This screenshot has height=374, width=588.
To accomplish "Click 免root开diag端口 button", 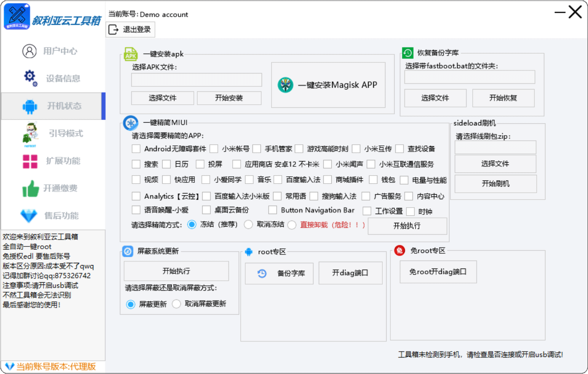I will [x=438, y=272].
